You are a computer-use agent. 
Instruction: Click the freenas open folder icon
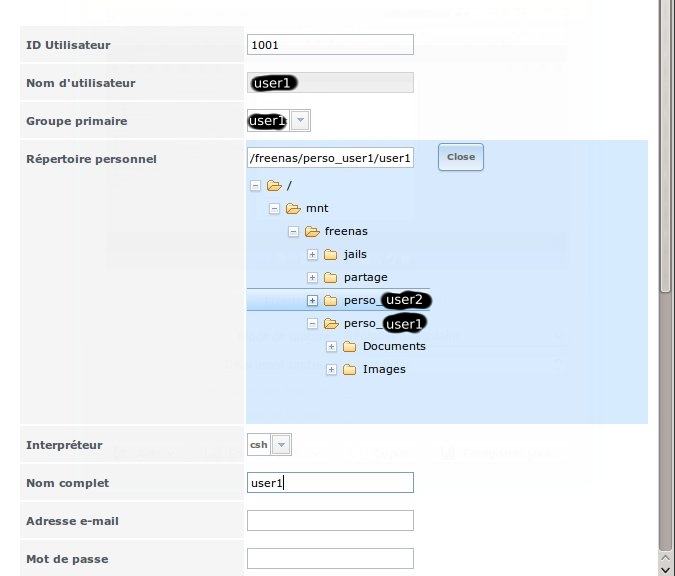(312, 231)
